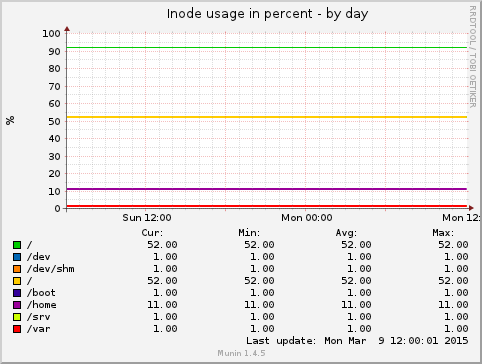Image resolution: width=482 pixels, height=364 pixels.
Task: Click the '80' y-axis label
Action: 55,69
